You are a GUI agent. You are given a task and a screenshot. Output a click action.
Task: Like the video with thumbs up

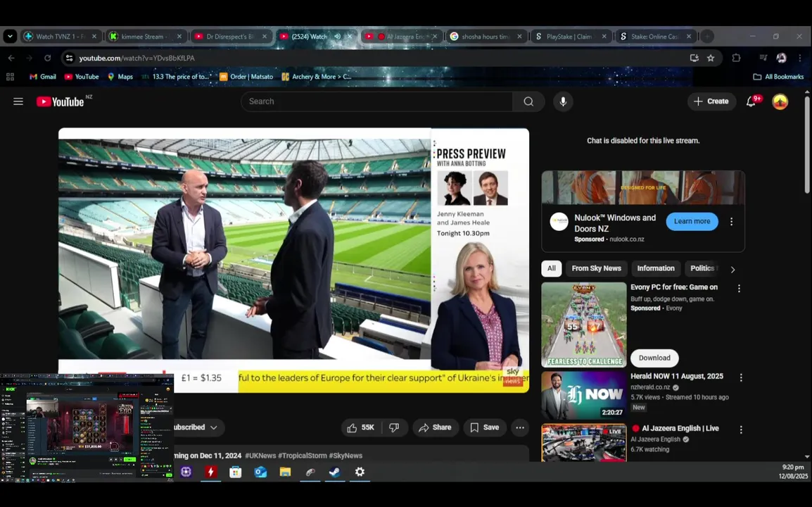(361, 427)
